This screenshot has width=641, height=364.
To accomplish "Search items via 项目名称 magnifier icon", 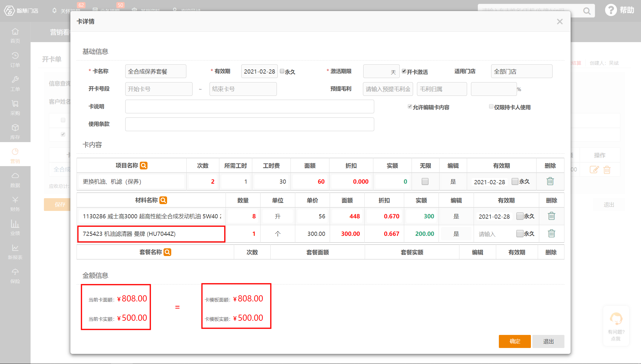I will [x=144, y=166].
